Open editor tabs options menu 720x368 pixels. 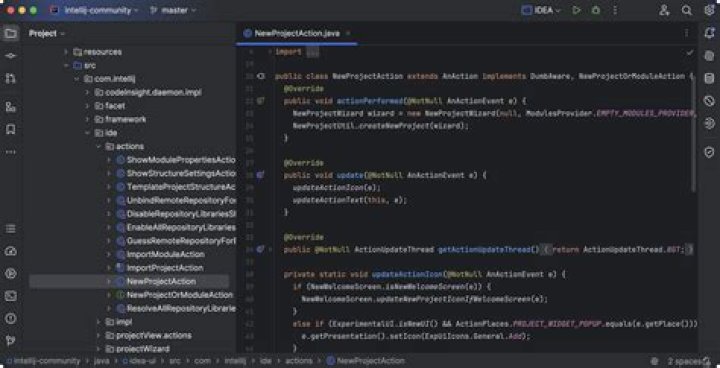click(x=686, y=33)
